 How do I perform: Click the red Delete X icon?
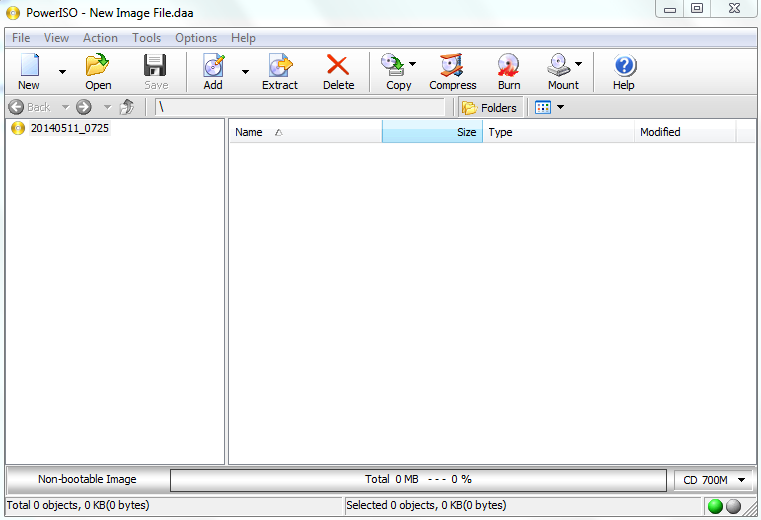(x=338, y=65)
